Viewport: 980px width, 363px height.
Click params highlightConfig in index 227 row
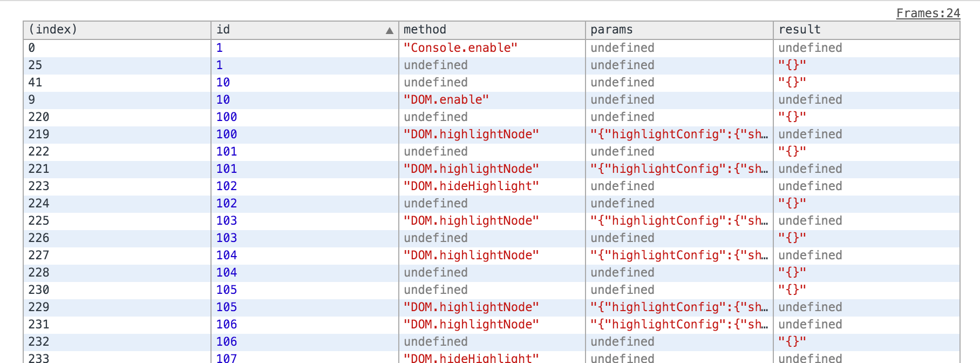coord(678,256)
